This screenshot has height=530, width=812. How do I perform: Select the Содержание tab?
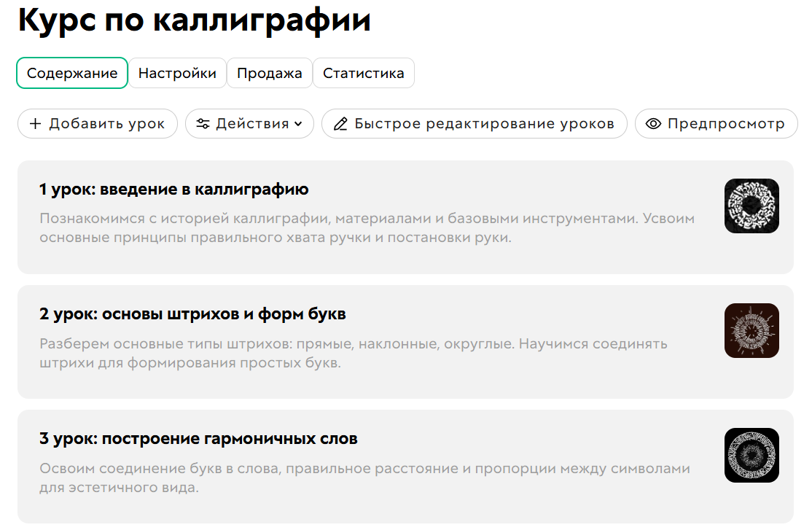[71, 72]
